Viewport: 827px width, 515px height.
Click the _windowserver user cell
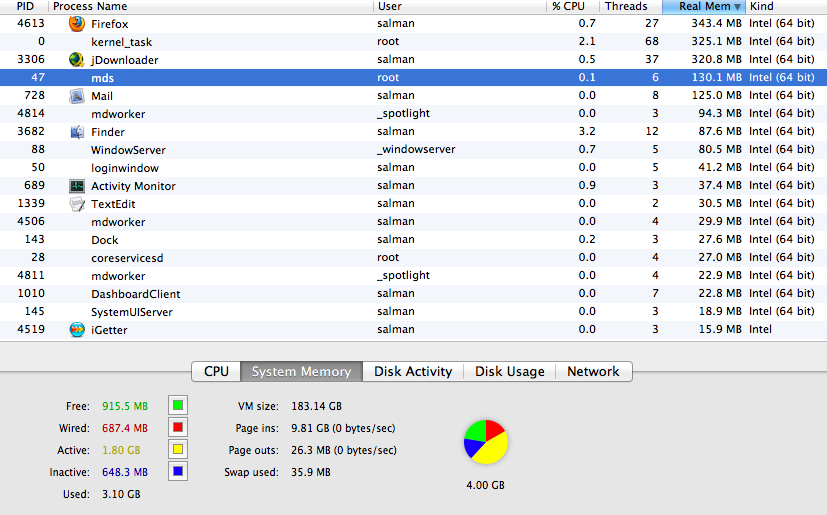coord(416,150)
